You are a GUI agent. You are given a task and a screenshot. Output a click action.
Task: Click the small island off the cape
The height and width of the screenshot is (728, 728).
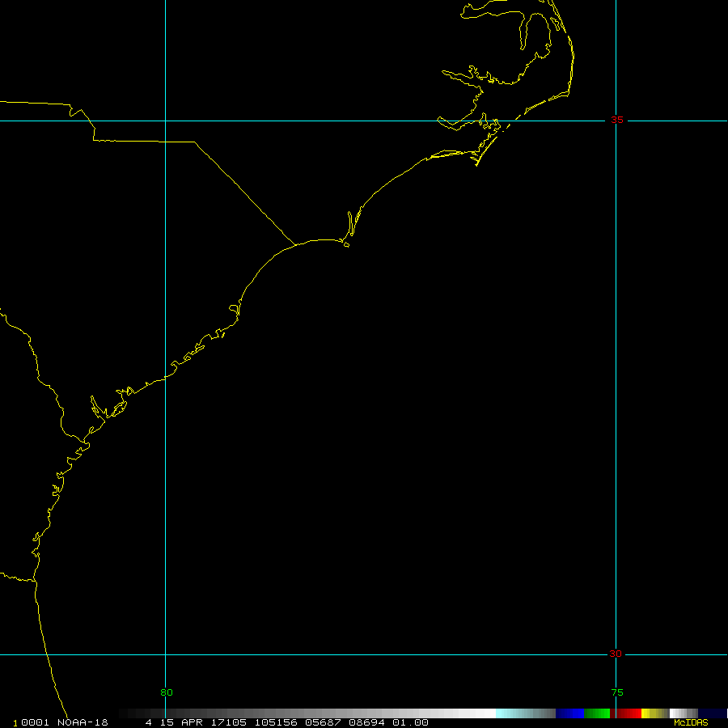[x=346, y=245]
